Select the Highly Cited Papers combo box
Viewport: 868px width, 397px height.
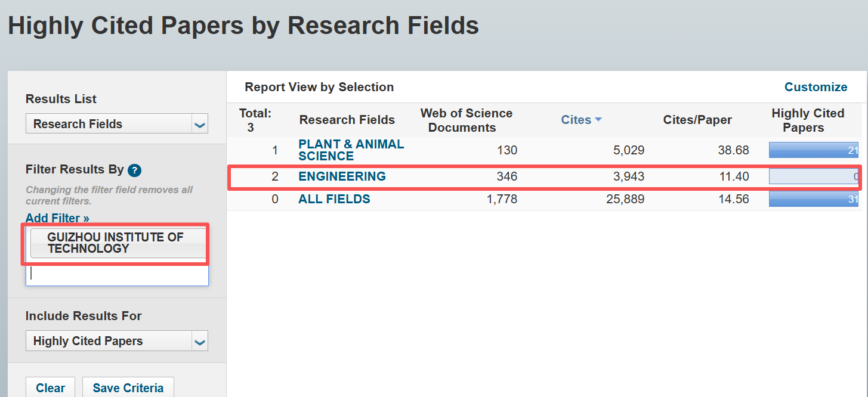click(109, 342)
